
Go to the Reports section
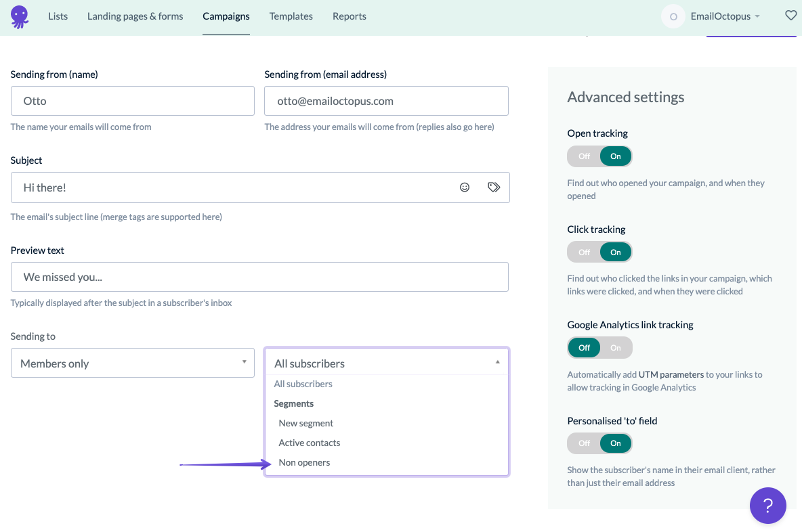click(349, 16)
